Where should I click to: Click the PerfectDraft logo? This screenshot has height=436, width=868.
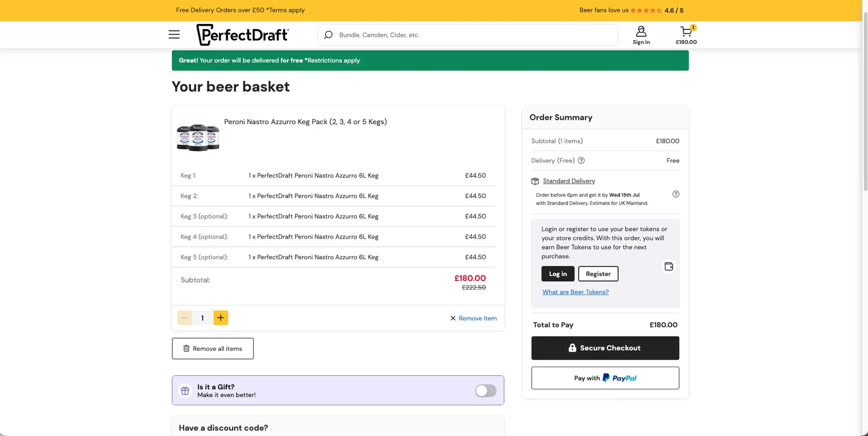pos(242,35)
